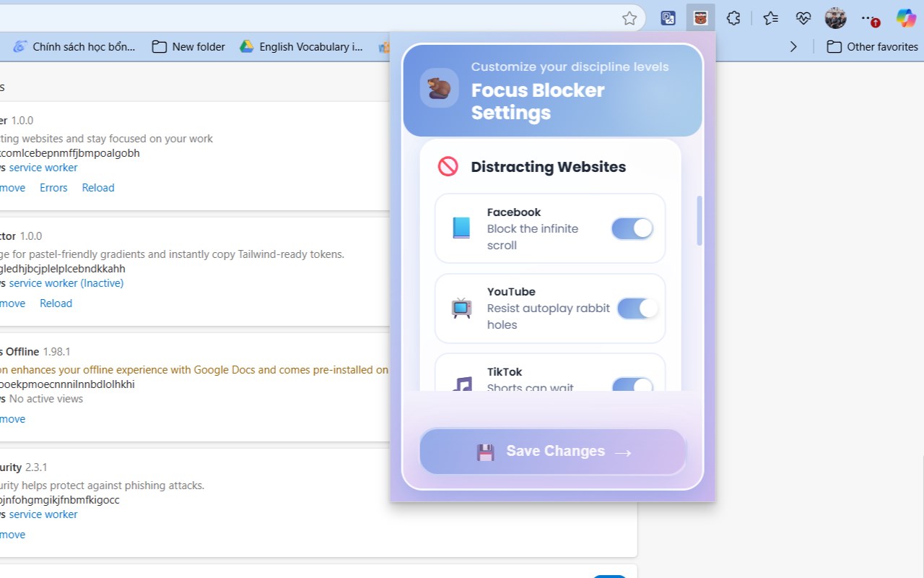The height and width of the screenshot is (578, 924).
Task: Click the 'No active views' text
Action: click(46, 399)
